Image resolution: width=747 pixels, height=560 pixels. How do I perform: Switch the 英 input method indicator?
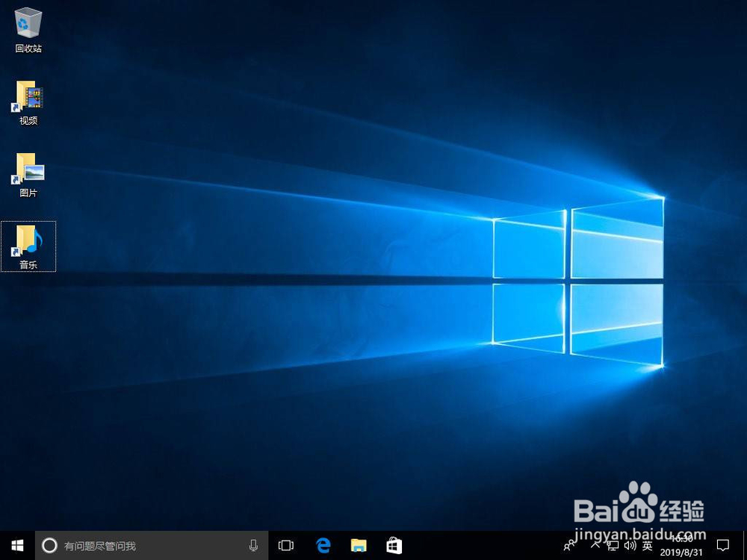(647, 545)
